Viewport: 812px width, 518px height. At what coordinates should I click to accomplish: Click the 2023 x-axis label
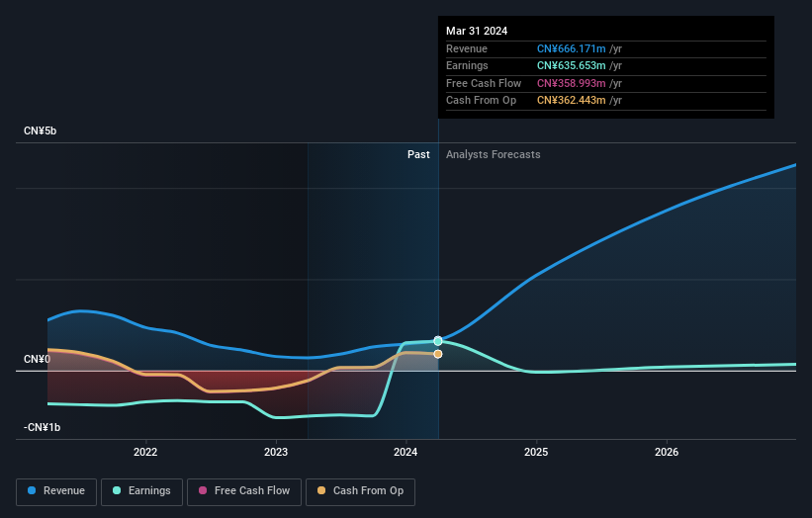[276, 453]
